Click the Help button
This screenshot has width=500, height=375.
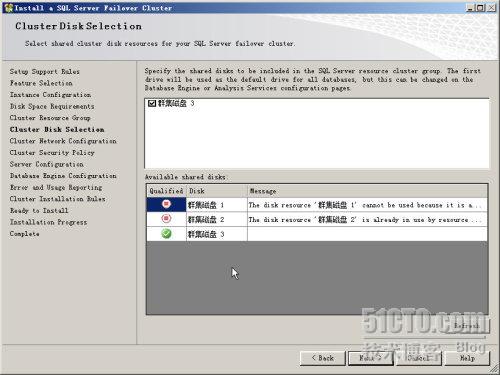click(x=467, y=358)
